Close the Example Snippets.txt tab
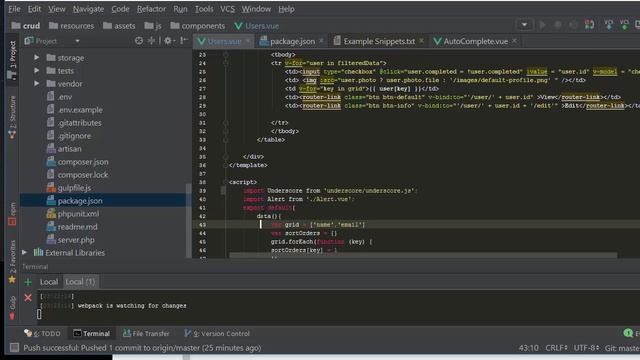The width and height of the screenshot is (640, 360). (x=422, y=41)
